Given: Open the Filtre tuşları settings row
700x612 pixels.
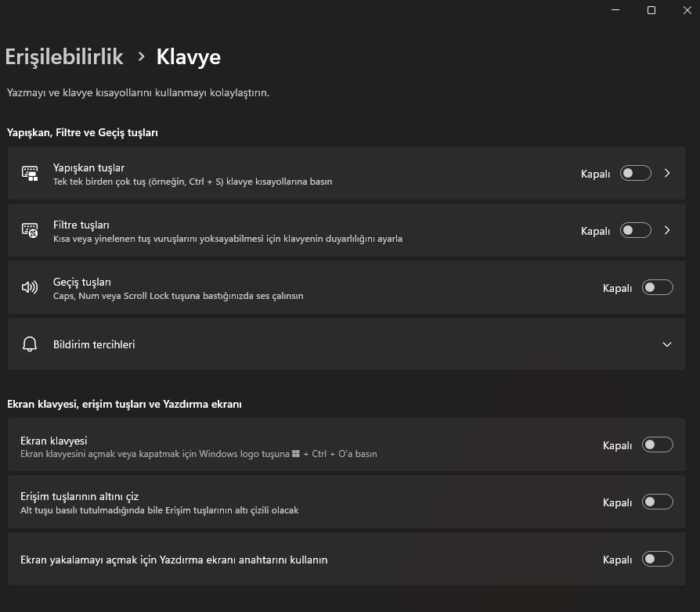Looking at the screenshot, I should [x=313, y=231].
